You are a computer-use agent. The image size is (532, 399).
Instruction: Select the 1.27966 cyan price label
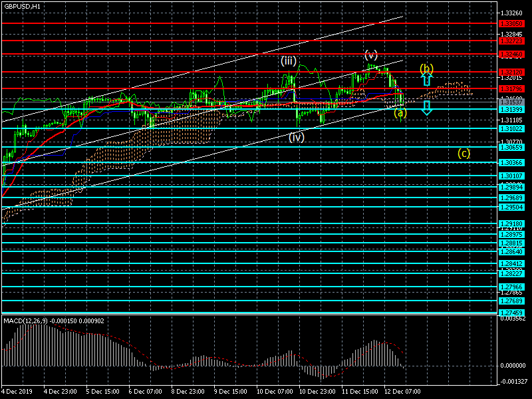point(511,287)
